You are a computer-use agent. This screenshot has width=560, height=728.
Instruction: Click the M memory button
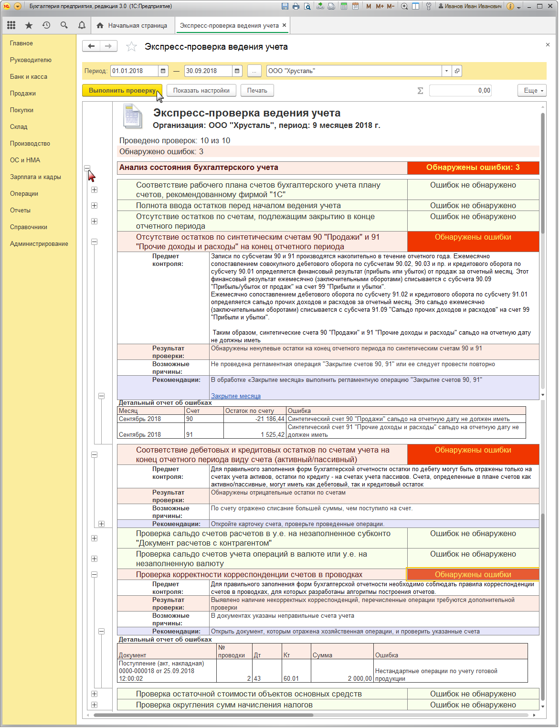tap(369, 6)
